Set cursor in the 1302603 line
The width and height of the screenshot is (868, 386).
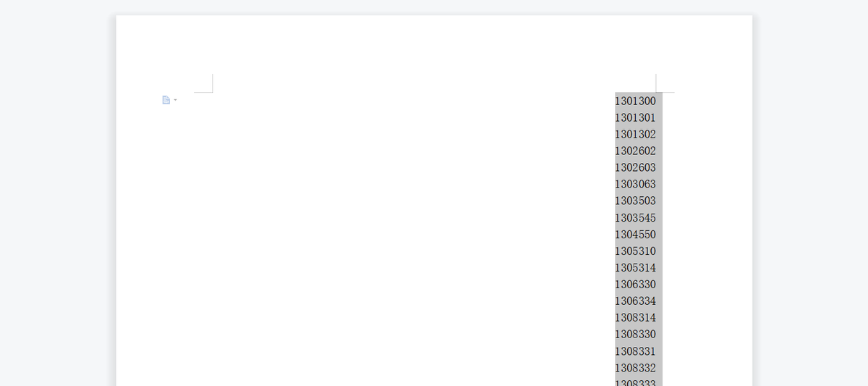click(x=635, y=167)
